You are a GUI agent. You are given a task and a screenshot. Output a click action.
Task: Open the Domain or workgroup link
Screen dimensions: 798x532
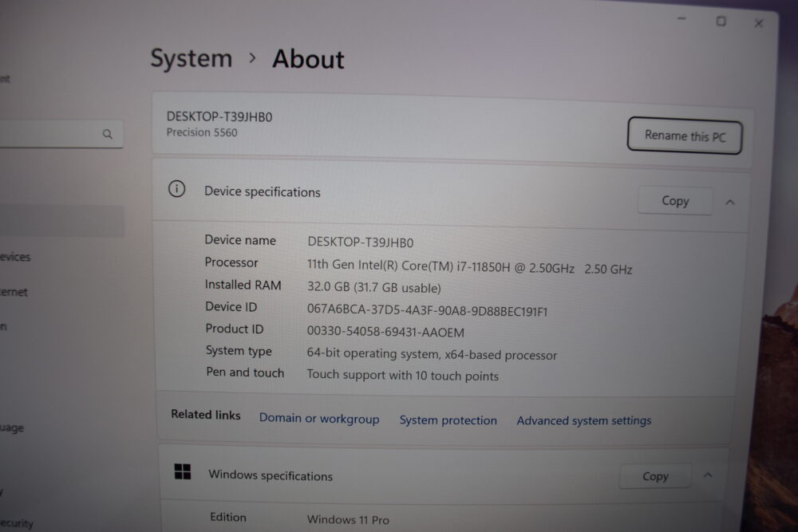coord(319,418)
